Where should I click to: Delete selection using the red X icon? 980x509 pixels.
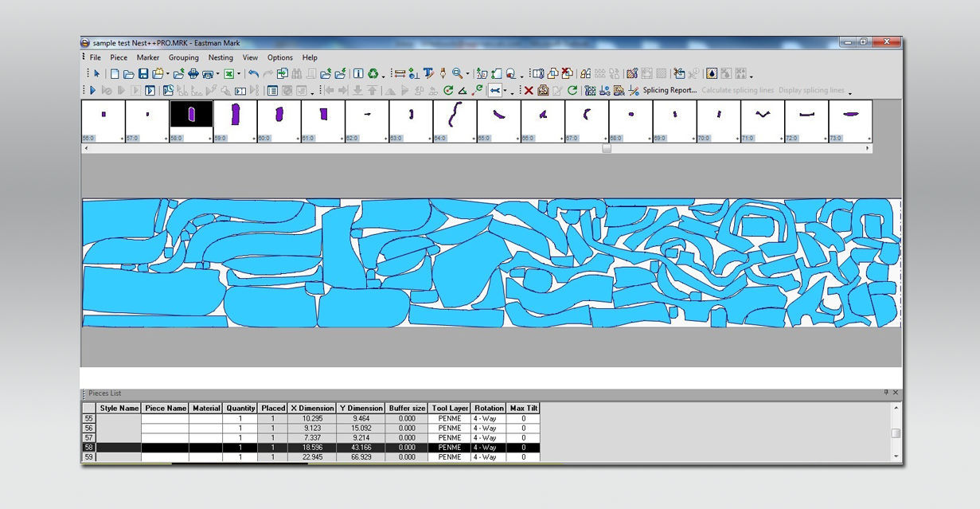[x=529, y=90]
